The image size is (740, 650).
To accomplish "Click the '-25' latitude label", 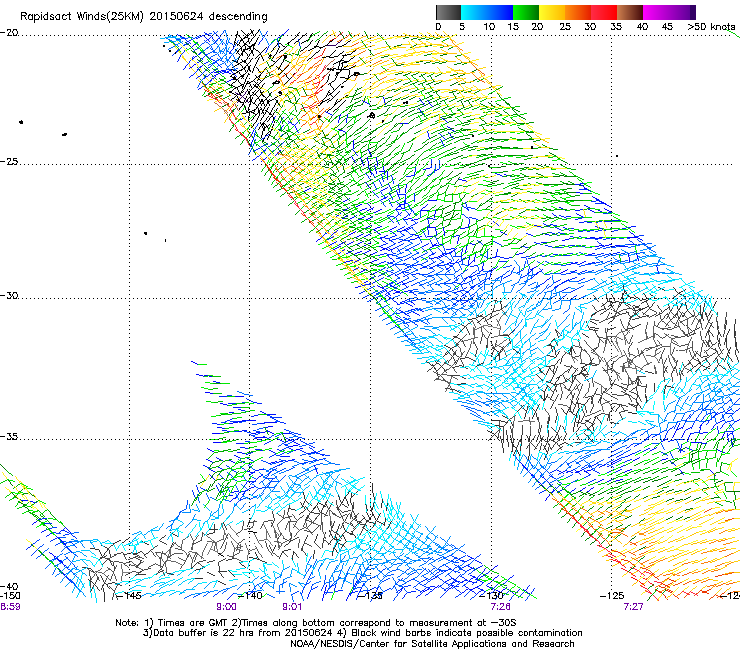I will [x=9, y=161].
